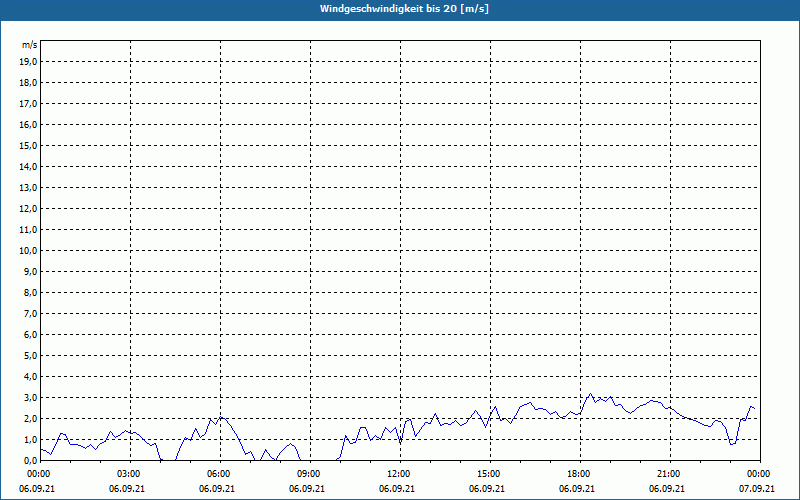This screenshot has width=800, height=500.
Task: Pick the 06.09.21 date under 15:00
Action: (x=487, y=489)
